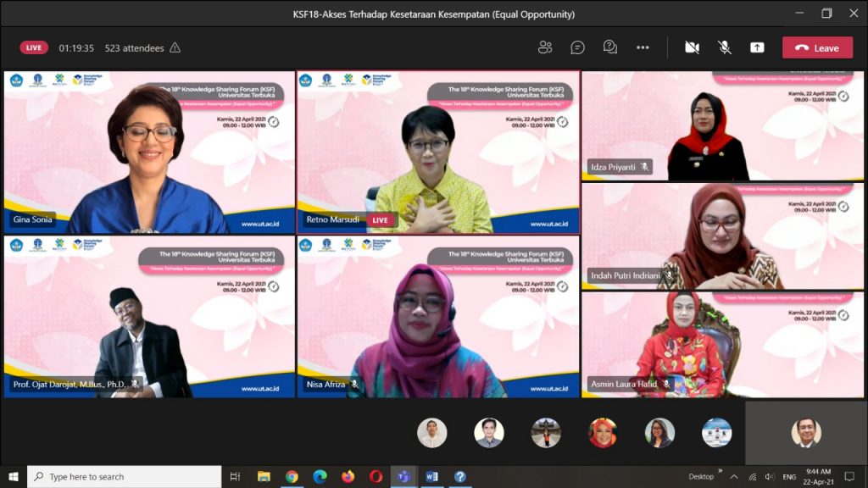Screen dimensions: 868x488
Task: Show the participants list
Action: 545,47
